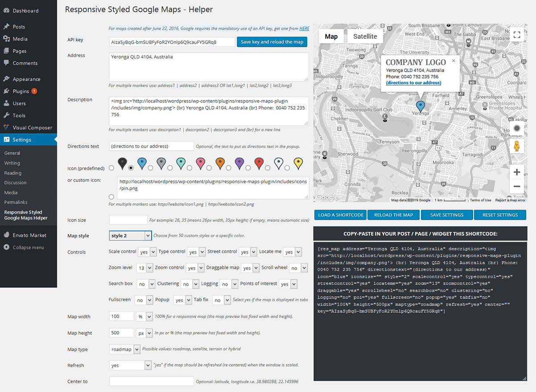
Task: Follow the HERE link for an API key
Action: [305, 28]
